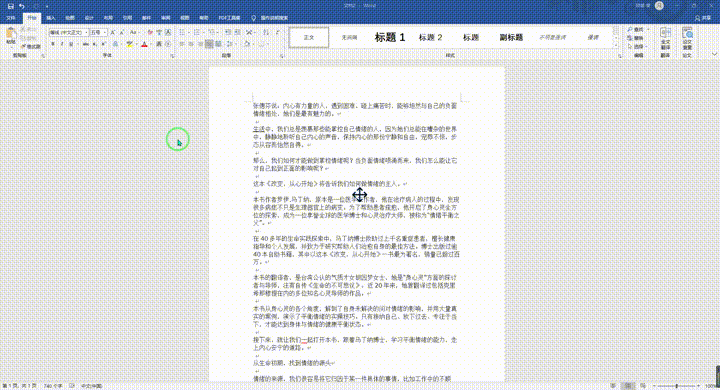Click the Enclose Characters icon
The height and width of the screenshot is (390, 720).
pos(168,44)
